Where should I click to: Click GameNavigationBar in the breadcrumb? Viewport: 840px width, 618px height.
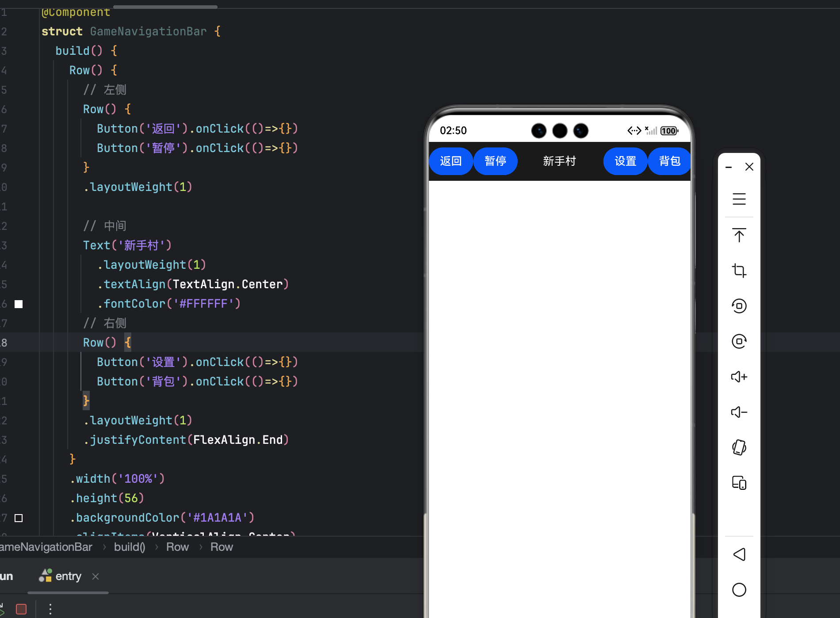pos(46,547)
